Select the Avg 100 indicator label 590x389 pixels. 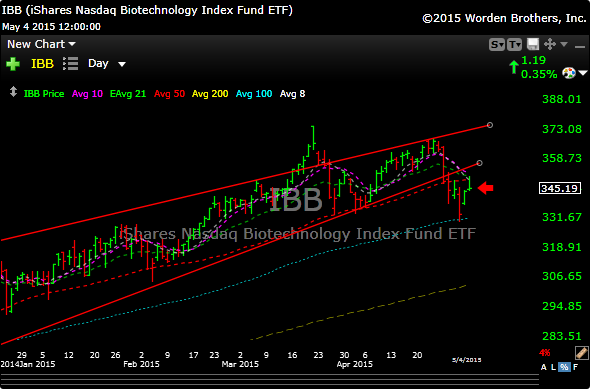click(x=254, y=94)
